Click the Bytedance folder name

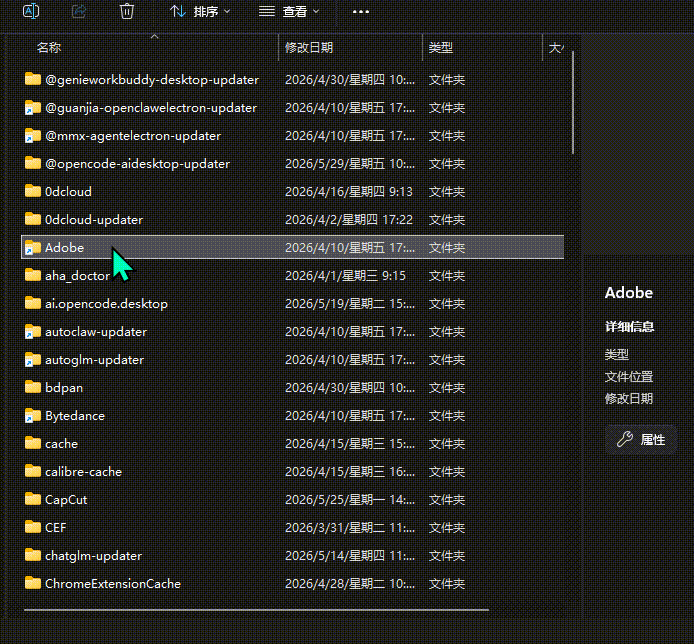(x=75, y=416)
